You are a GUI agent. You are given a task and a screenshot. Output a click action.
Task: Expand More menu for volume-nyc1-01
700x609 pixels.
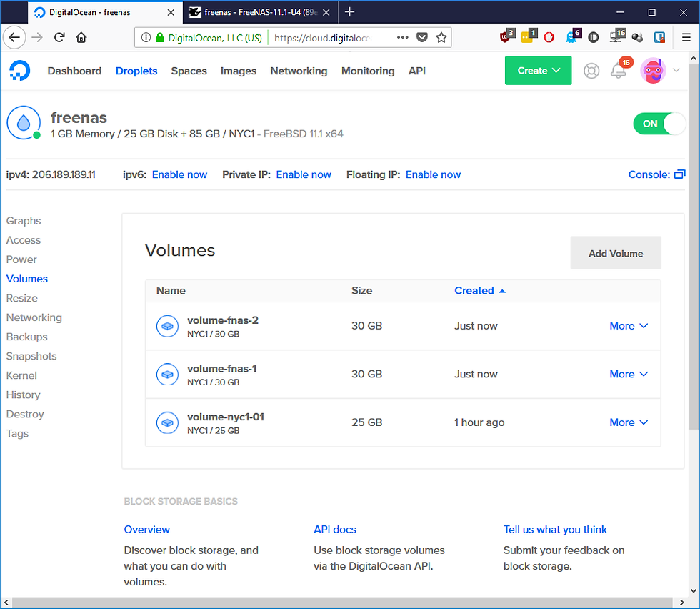(x=629, y=422)
